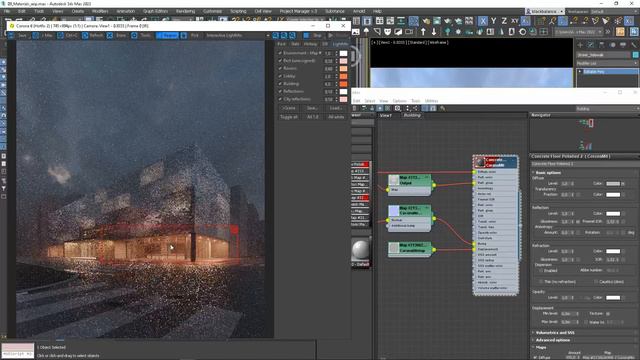Click Stop in the Corona frame buffer

click(313, 36)
